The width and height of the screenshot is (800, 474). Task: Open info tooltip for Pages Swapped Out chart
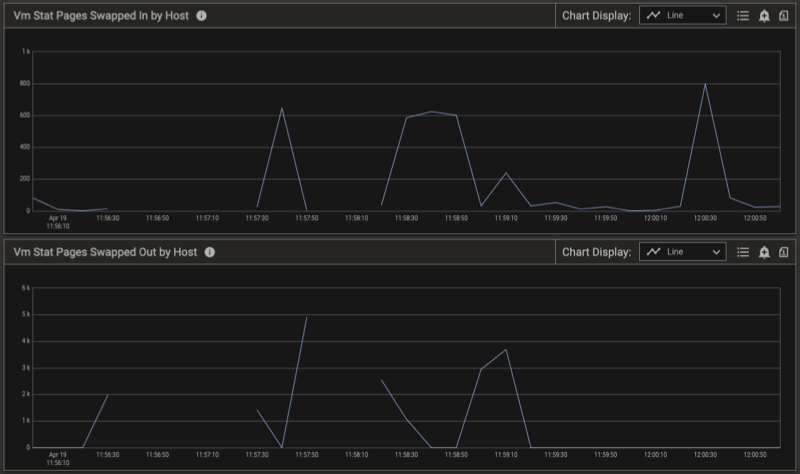click(210, 252)
